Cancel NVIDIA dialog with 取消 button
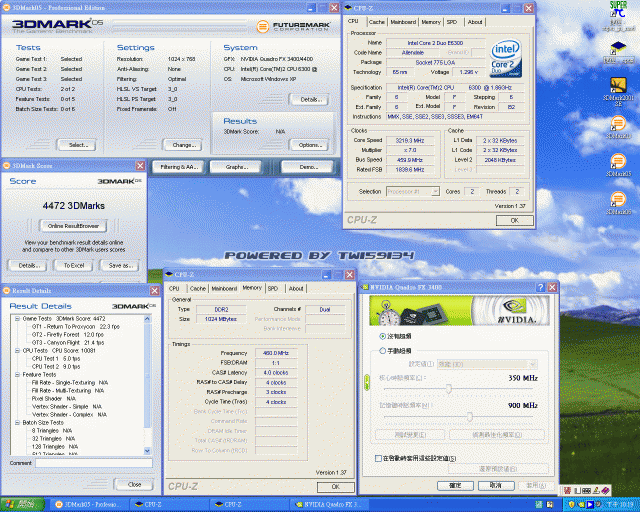The height and width of the screenshot is (512, 640). point(496,485)
